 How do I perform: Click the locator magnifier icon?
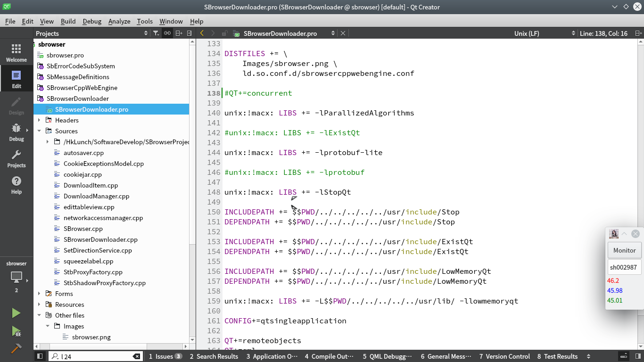pyautogui.click(x=55, y=357)
